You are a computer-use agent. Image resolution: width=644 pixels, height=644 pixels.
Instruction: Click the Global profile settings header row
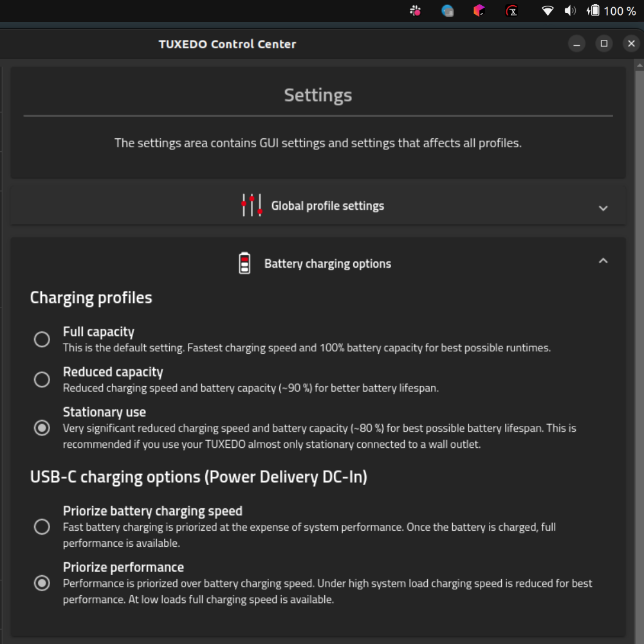[x=317, y=205]
